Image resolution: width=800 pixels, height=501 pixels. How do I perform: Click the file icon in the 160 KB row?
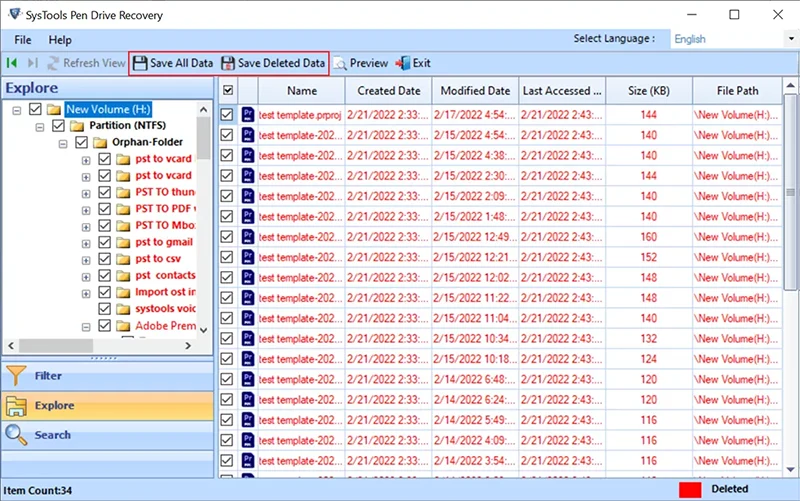coord(248,237)
